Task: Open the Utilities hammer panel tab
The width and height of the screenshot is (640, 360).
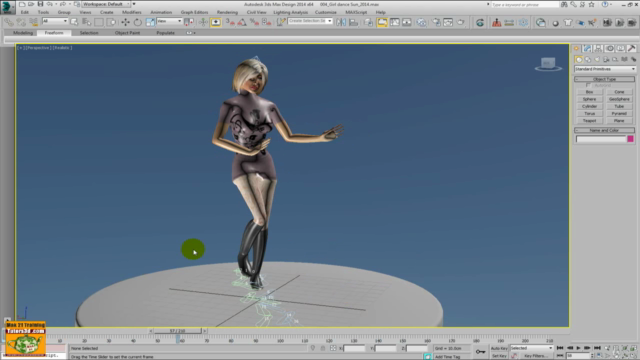Action: pos(631,48)
